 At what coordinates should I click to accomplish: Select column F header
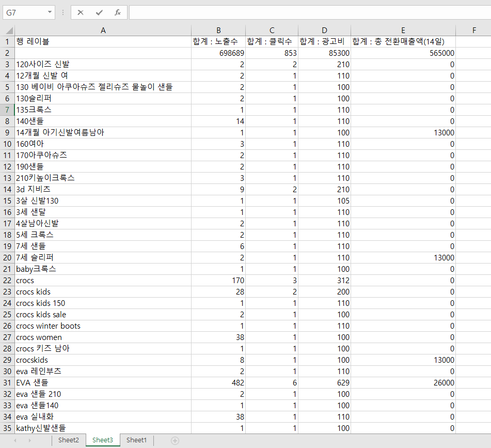pyautogui.click(x=474, y=30)
